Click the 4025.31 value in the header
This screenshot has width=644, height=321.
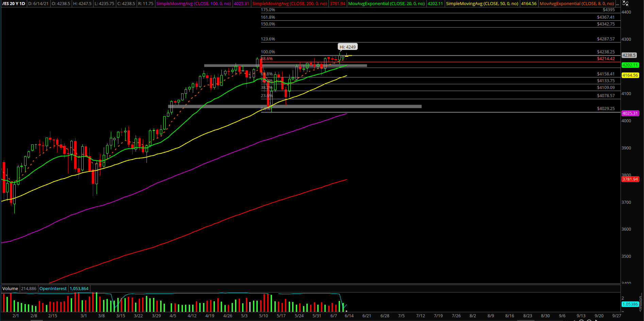pyautogui.click(x=241, y=4)
